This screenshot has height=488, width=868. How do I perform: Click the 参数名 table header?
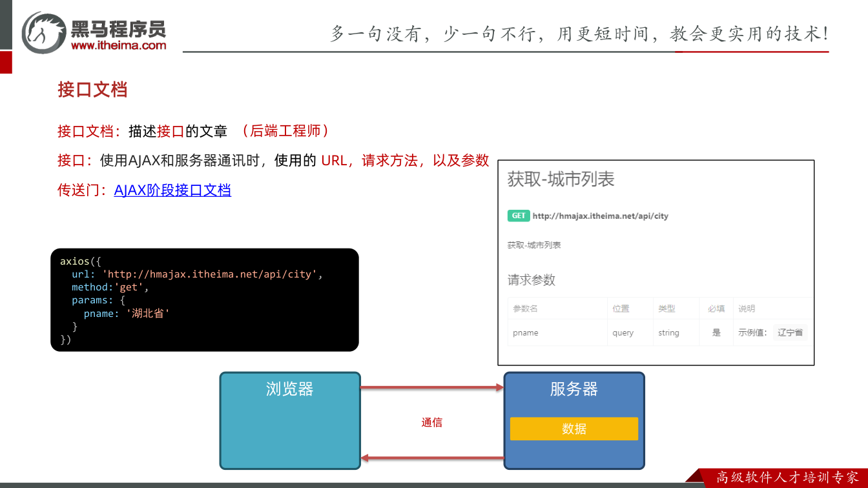coord(525,309)
